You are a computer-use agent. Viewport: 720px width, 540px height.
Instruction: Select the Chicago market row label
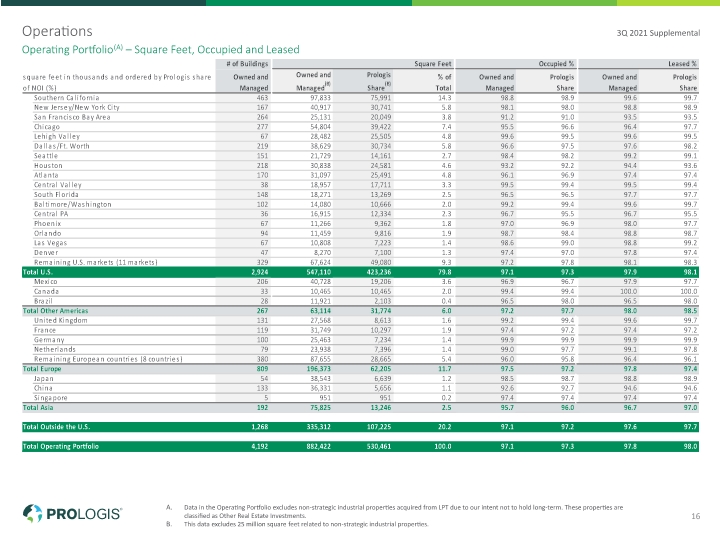[x=47, y=127]
